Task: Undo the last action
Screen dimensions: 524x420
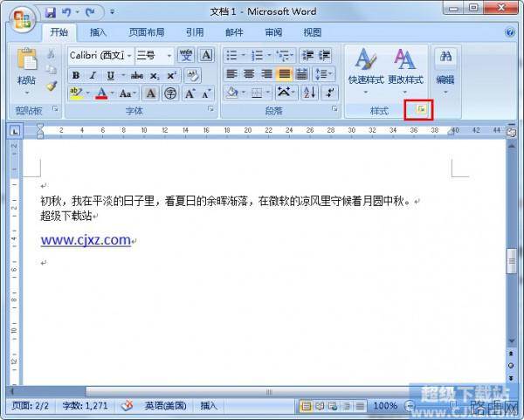Action: tap(66, 12)
